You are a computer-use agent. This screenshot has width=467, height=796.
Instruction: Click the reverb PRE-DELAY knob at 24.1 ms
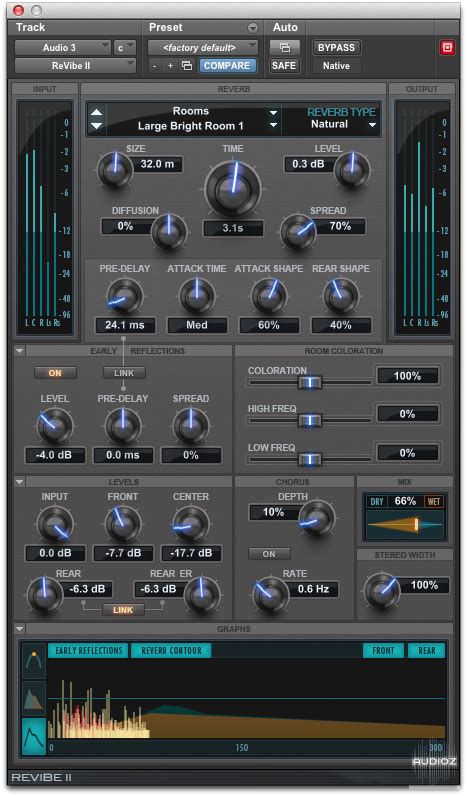coord(124,296)
